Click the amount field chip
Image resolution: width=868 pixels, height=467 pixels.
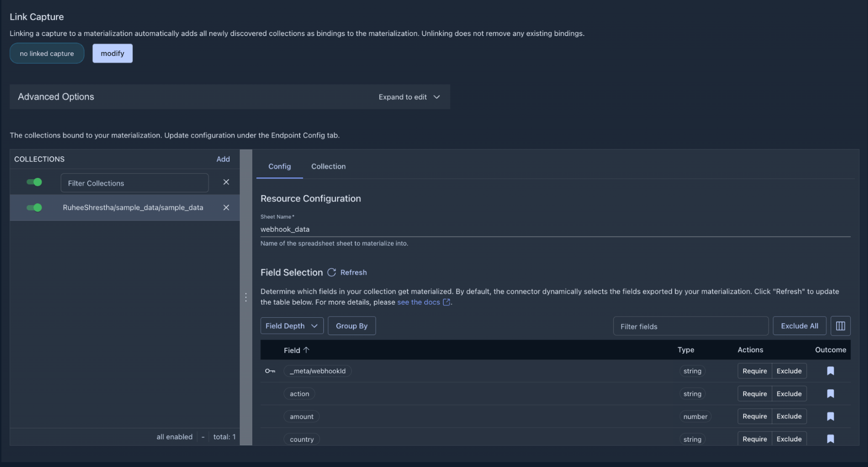pyautogui.click(x=301, y=417)
